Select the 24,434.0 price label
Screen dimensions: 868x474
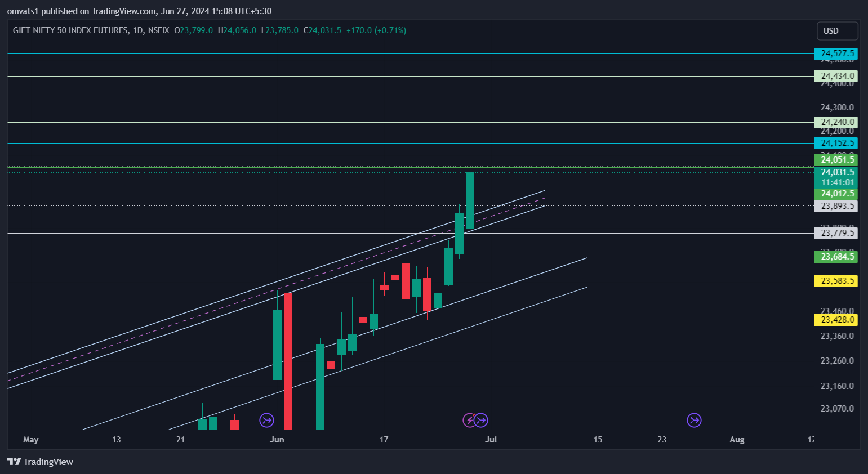836,76
